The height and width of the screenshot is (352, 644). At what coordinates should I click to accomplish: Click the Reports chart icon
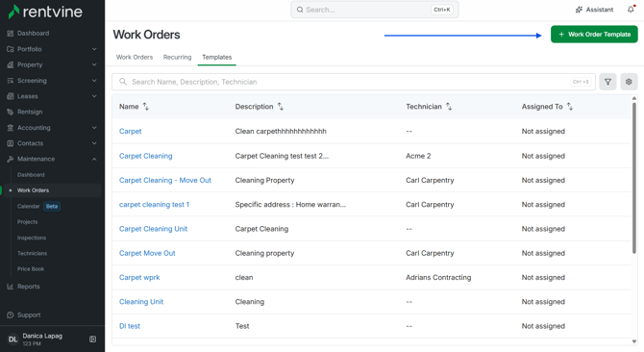pos(11,287)
